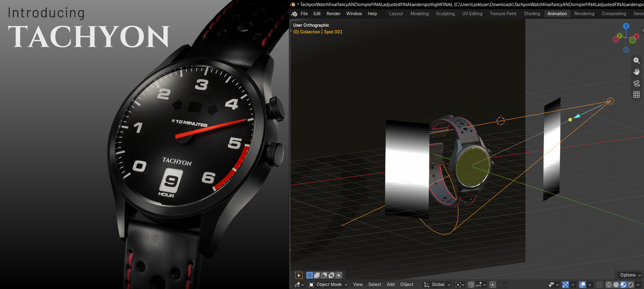Screen dimensions: 644x289
Task: Switch perspective/orthographic with the grid icon
Action: (636, 95)
